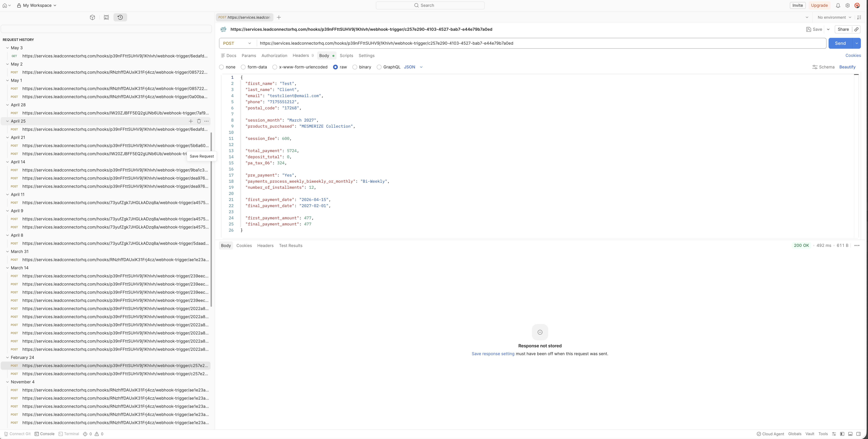Toggle the bottom pane layout icon
Image resolution: width=868 pixels, height=439 pixels.
pyautogui.click(x=850, y=434)
